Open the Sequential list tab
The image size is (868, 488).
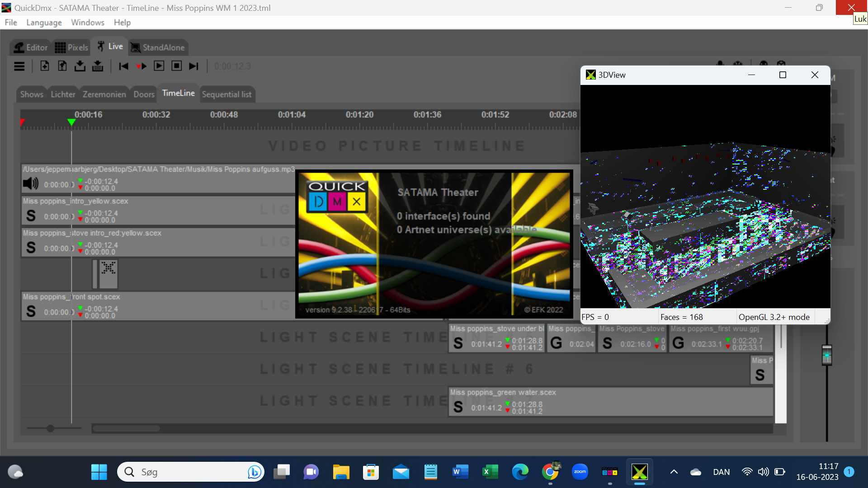tap(226, 94)
